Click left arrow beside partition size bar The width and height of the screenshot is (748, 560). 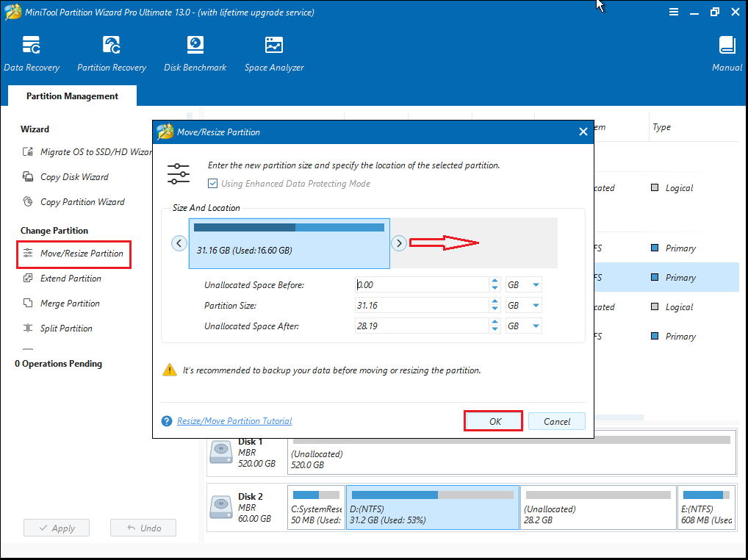(x=179, y=243)
